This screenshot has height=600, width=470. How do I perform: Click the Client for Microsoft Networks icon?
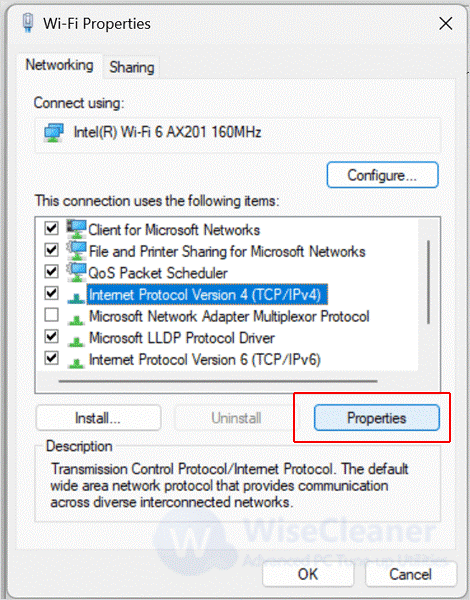click(x=77, y=229)
